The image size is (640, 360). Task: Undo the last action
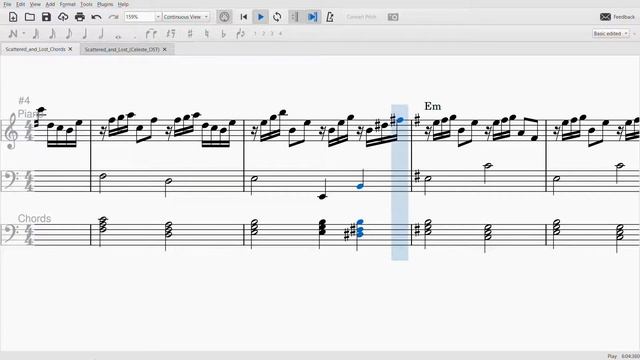96,17
